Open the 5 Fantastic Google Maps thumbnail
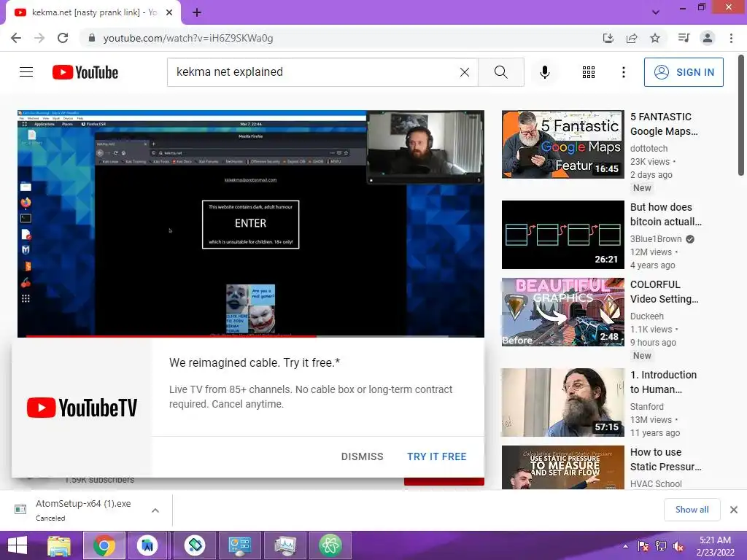The width and height of the screenshot is (747, 560). coord(562,144)
